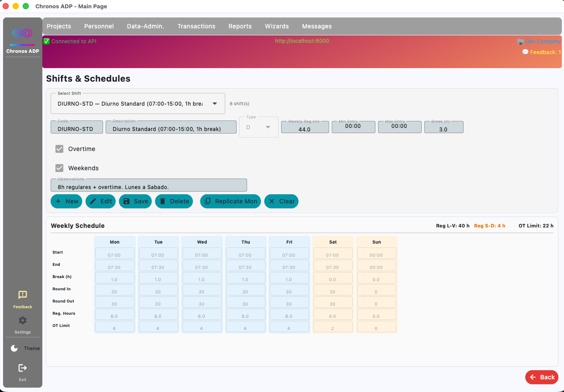Open the Reports menu

coord(240,26)
